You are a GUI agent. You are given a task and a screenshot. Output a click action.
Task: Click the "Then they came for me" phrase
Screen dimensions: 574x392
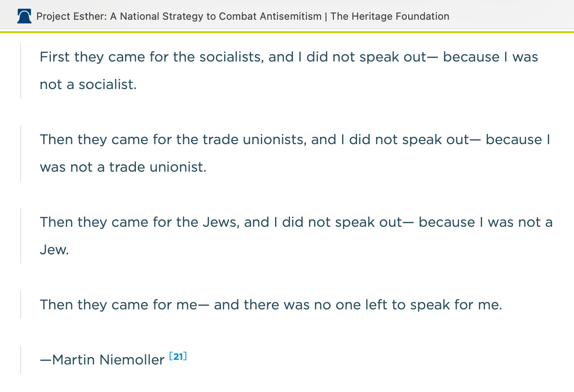[x=120, y=305]
